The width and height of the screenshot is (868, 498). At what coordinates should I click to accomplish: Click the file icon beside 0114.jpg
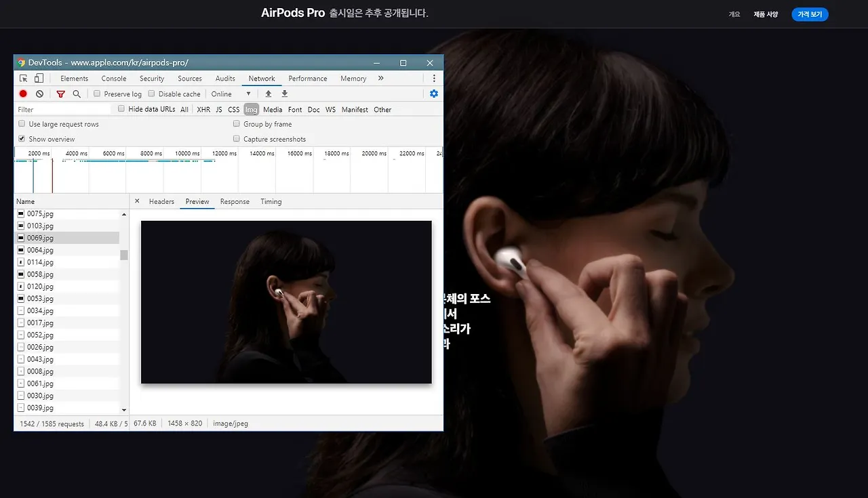coord(20,262)
